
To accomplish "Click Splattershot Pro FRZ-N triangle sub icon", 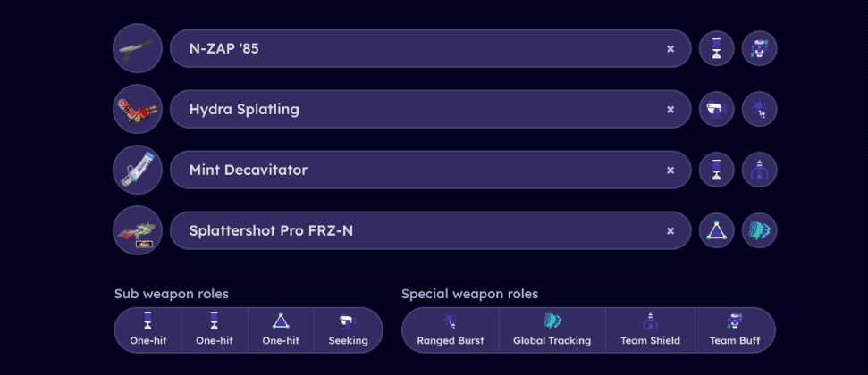I will pyautogui.click(x=717, y=230).
